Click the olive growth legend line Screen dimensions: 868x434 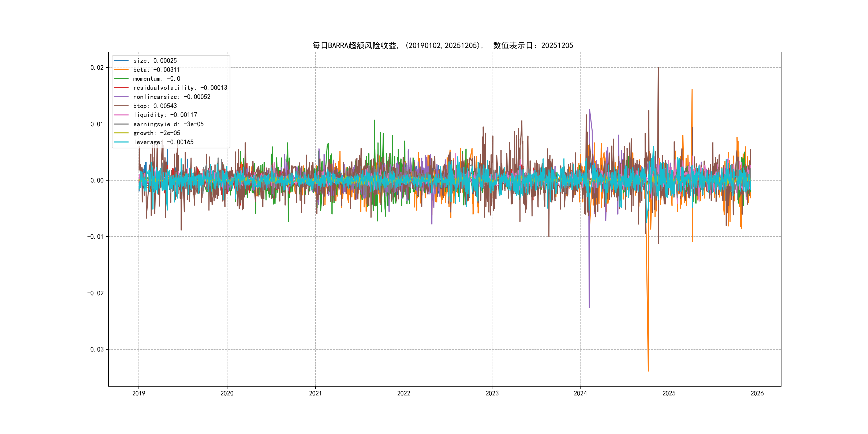tap(121, 133)
